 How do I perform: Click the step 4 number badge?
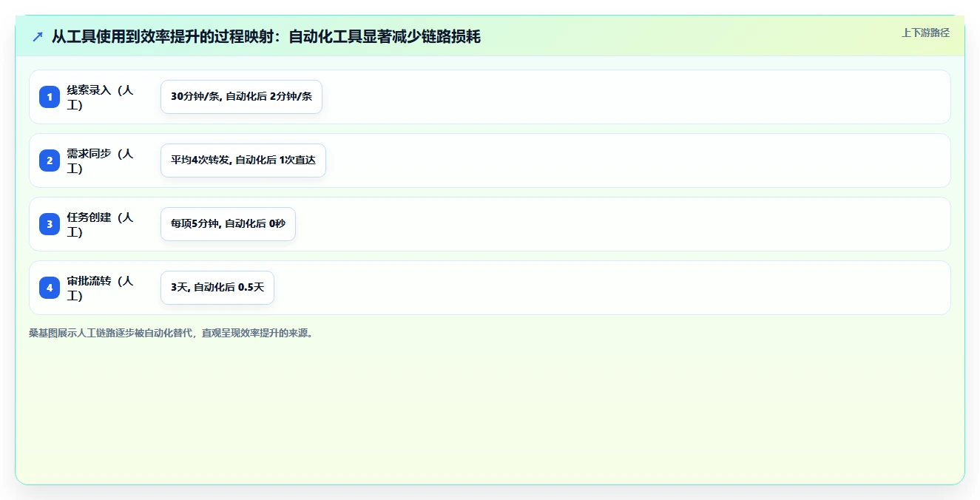pos(50,288)
